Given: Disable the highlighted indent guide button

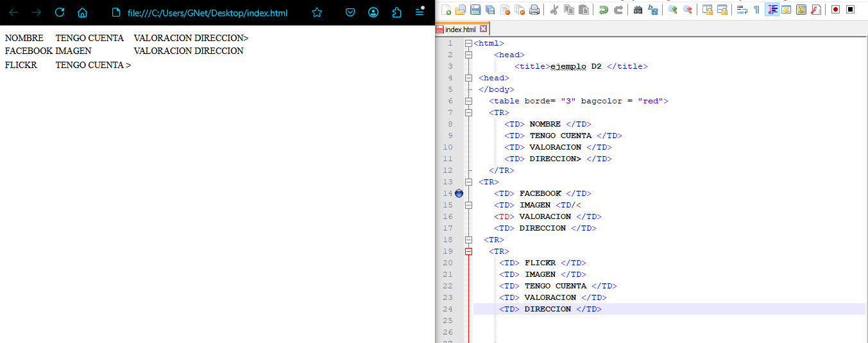Looking at the screenshot, I should [x=772, y=10].
